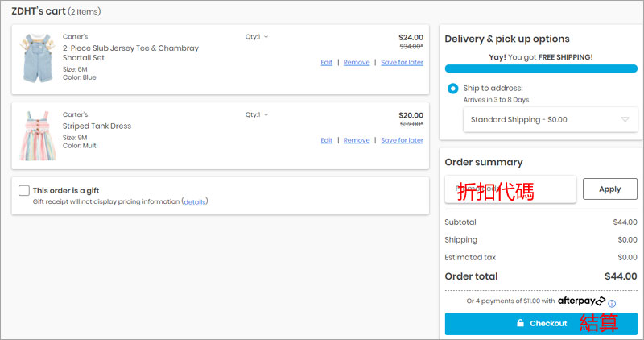Click the promo code input field
The width and height of the screenshot is (644, 340).
tap(510, 189)
